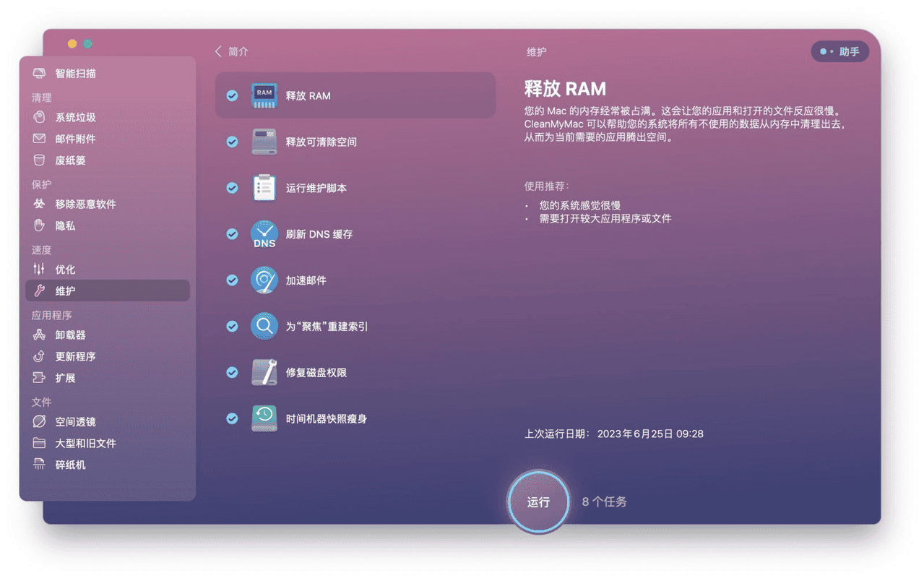
Task: Disable the 时间机器快照瘦身 checkbox
Action: tap(232, 418)
